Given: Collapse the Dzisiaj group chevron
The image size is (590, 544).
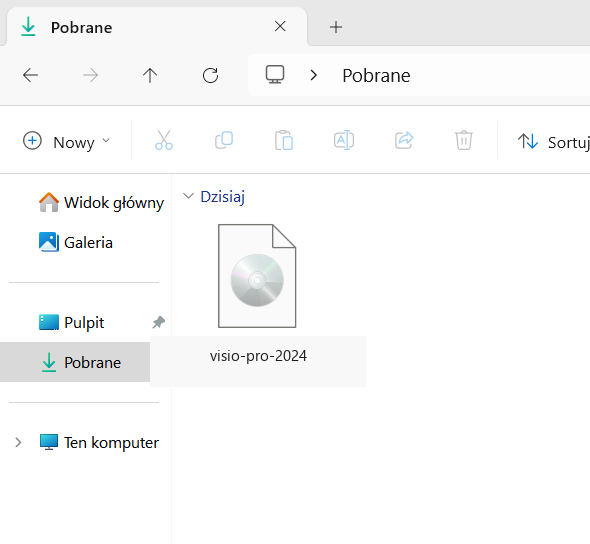Looking at the screenshot, I should (x=188, y=196).
